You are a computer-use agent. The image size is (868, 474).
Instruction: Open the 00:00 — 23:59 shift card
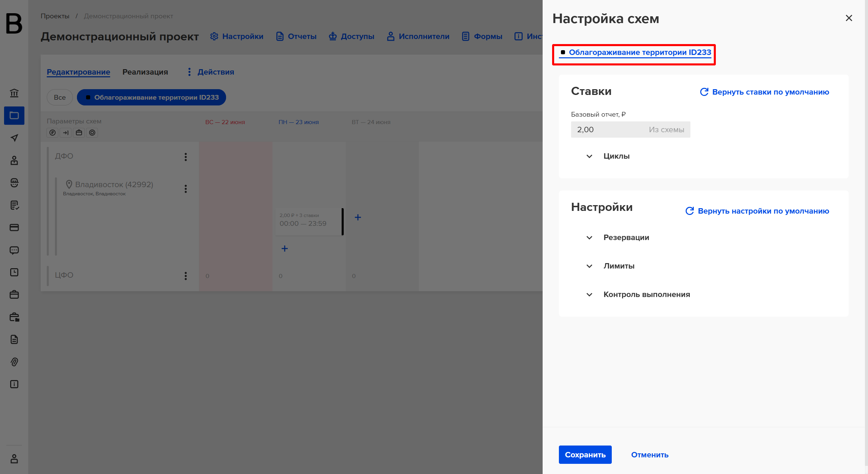click(309, 221)
